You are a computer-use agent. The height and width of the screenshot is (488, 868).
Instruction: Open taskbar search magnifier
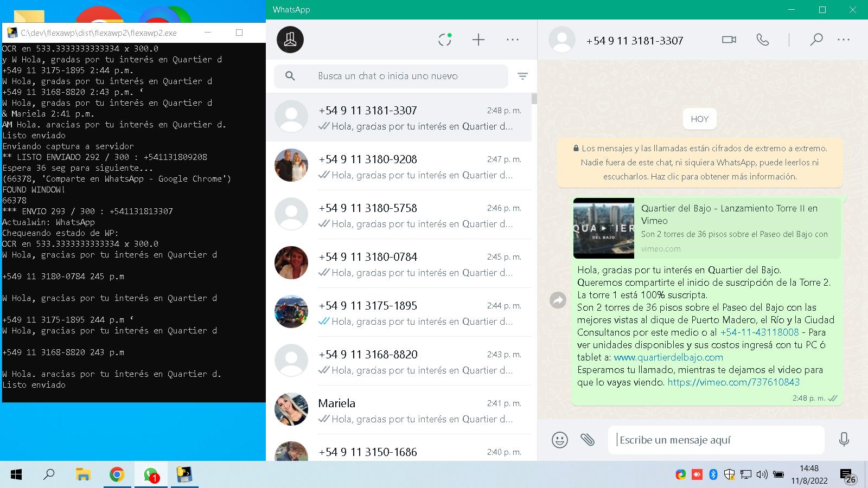click(x=49, y=475)
